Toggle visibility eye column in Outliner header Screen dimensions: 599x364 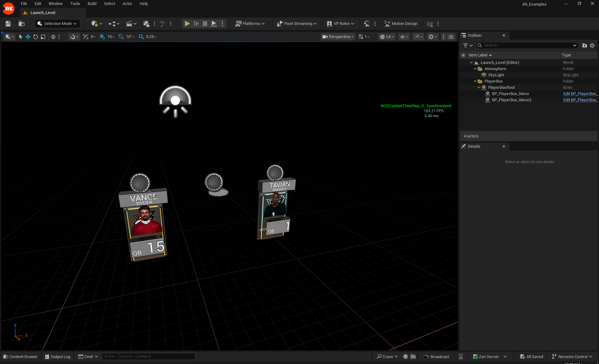[463, 55]
